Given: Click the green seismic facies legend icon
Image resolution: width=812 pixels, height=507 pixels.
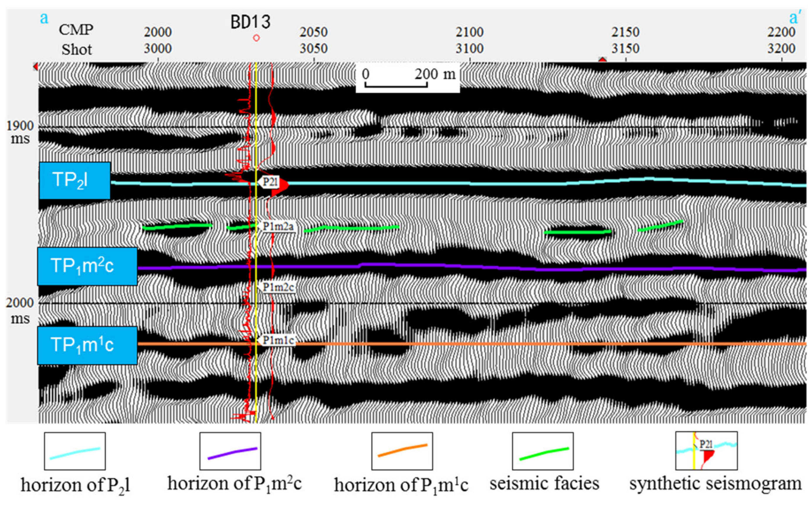Looking at the screenshot, I should point(543,451).
